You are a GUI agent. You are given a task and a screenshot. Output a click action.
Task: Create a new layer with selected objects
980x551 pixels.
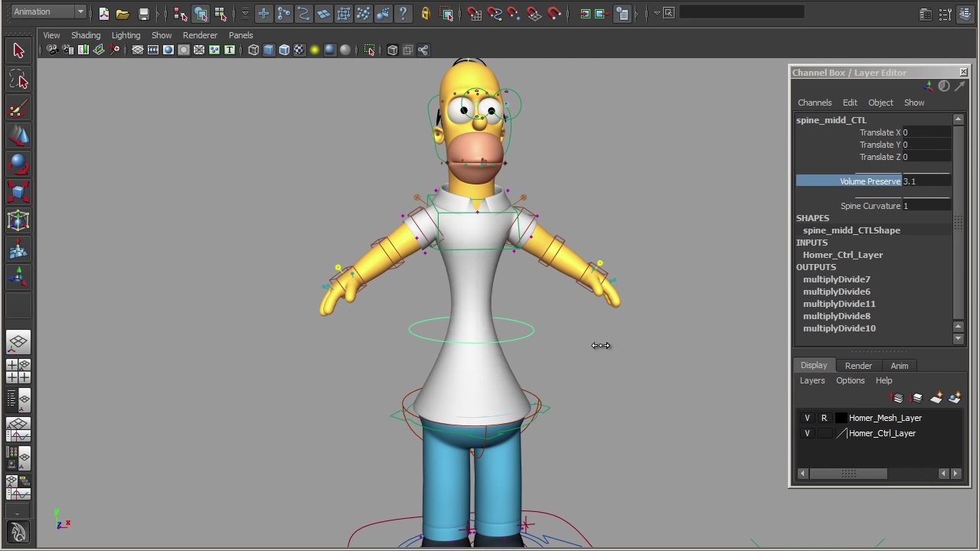click(955, 399)
